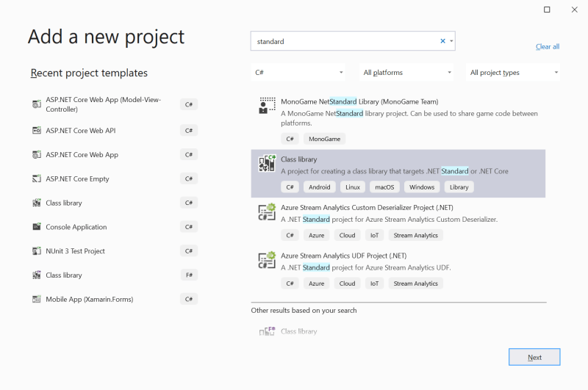
Task: Choose recent template ASP.NET Core Web API
Action: click(x=115, y=131)
